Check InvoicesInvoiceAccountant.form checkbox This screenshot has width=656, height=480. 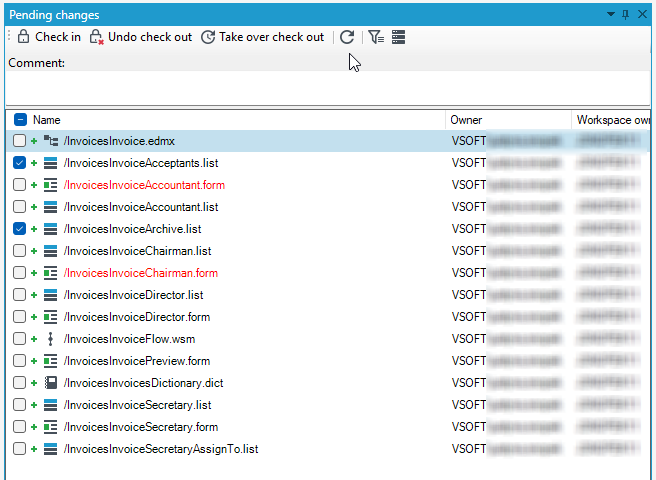(x=19, y=185)
